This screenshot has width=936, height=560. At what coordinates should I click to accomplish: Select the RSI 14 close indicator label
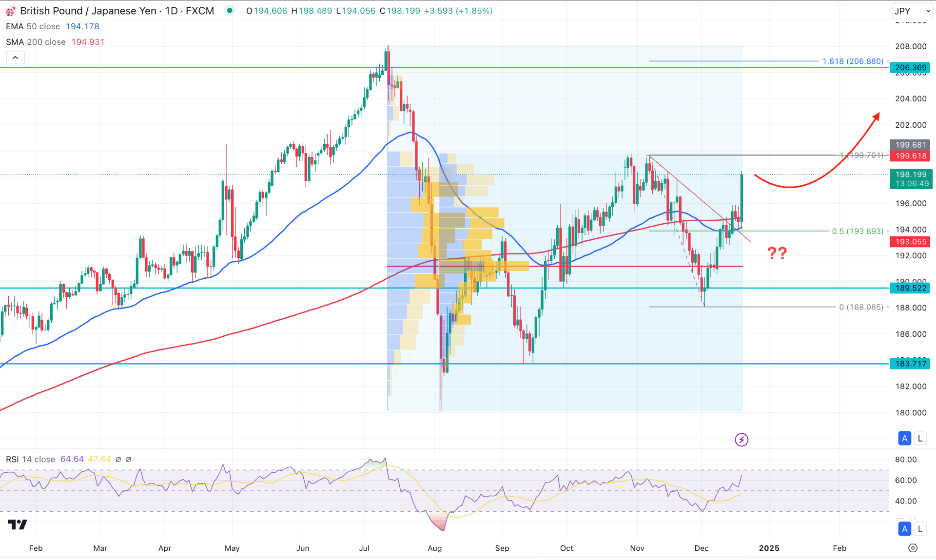30,459
